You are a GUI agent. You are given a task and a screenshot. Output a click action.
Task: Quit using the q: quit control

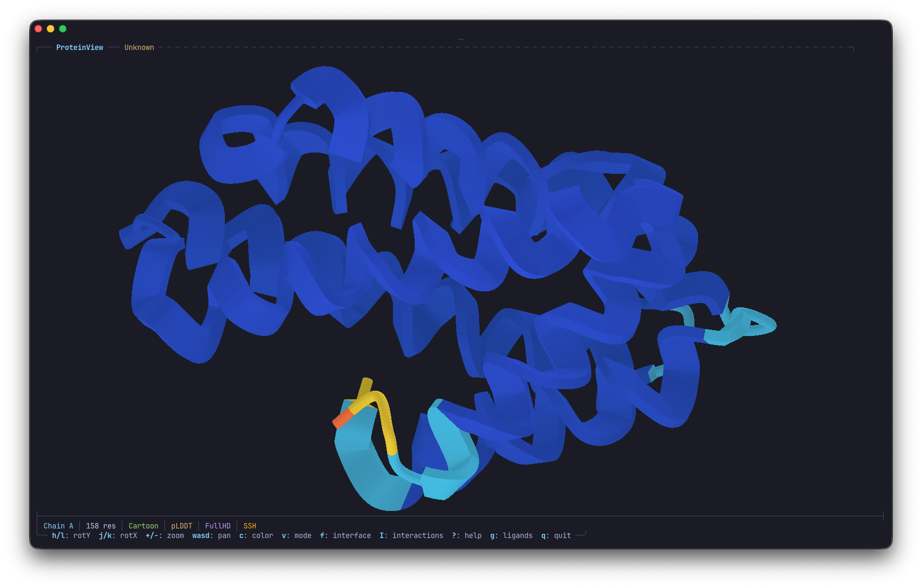(x=556, y=535)
